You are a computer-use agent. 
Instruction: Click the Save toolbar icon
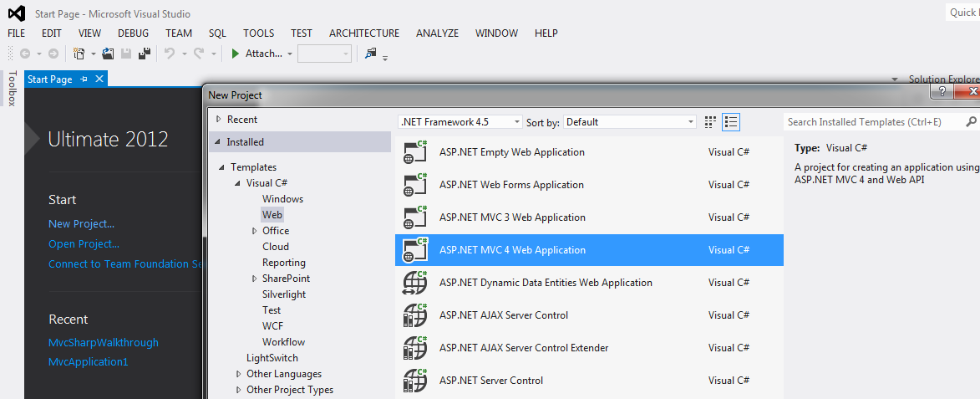pyautogui.click(x=126, y=54)
